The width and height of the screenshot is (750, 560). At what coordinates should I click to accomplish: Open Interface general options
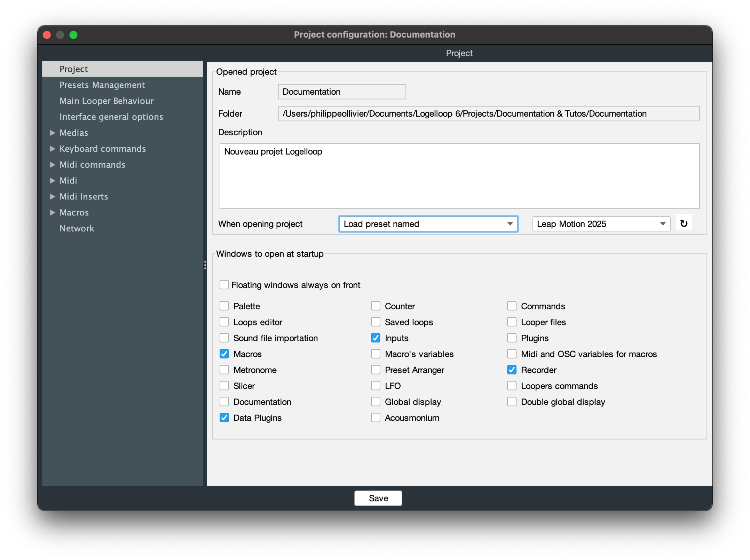click(x=122, y=117)
